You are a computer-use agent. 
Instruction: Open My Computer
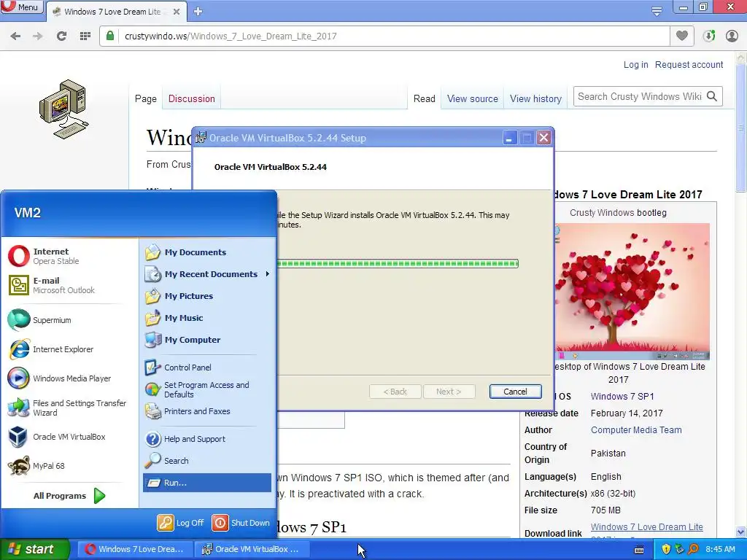207,340
